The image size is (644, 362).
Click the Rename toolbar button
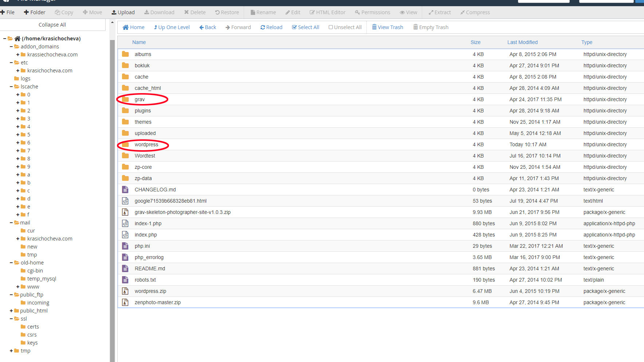[263, 12]
